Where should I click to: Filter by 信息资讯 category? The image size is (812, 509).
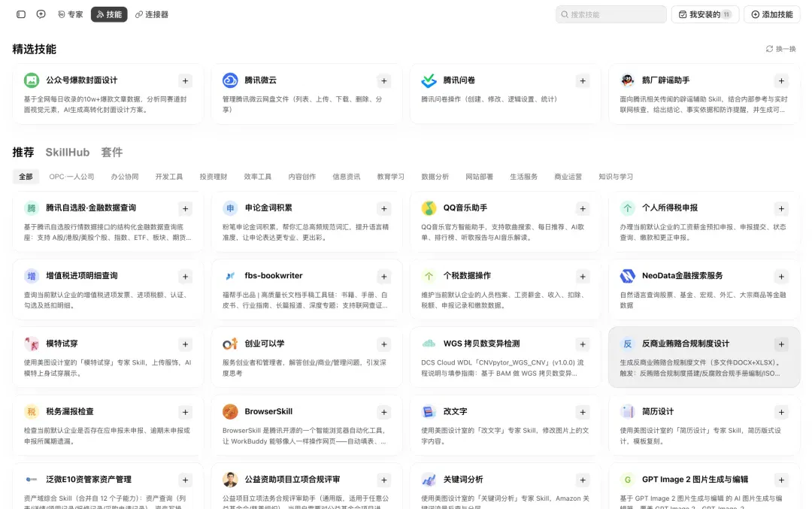[347, 177]
